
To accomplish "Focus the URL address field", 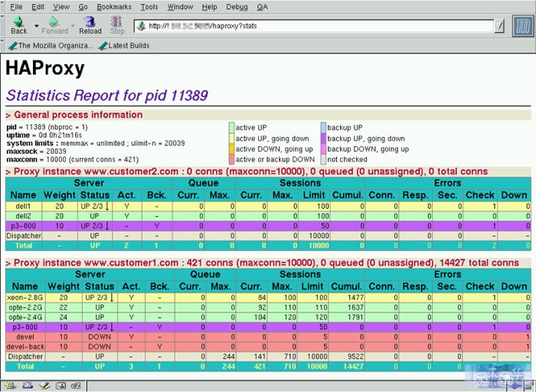I will 315,26.
